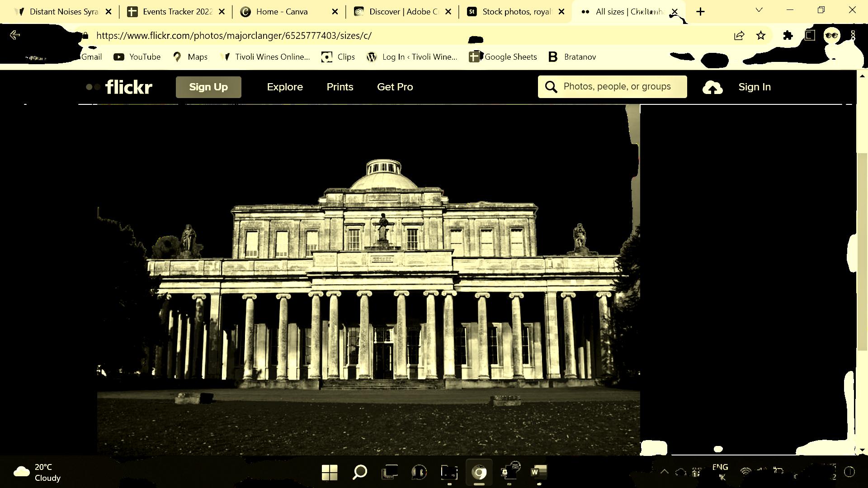Image resolution: width=868 pixels, height=488 pixels.
Task: Click the share page icon
Action: (739, 35)
